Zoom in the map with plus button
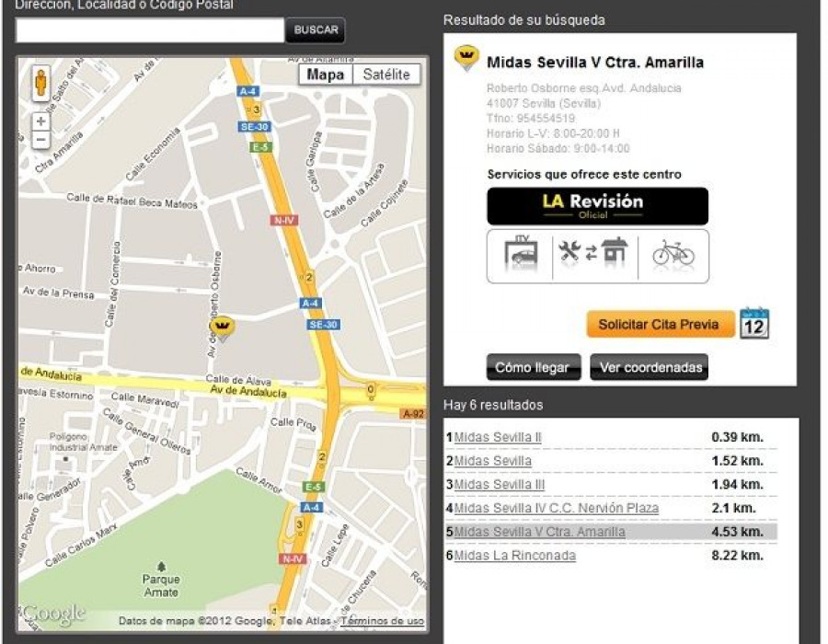The width and height of the screenshot is (828, 644). click(x=40, y=121)
